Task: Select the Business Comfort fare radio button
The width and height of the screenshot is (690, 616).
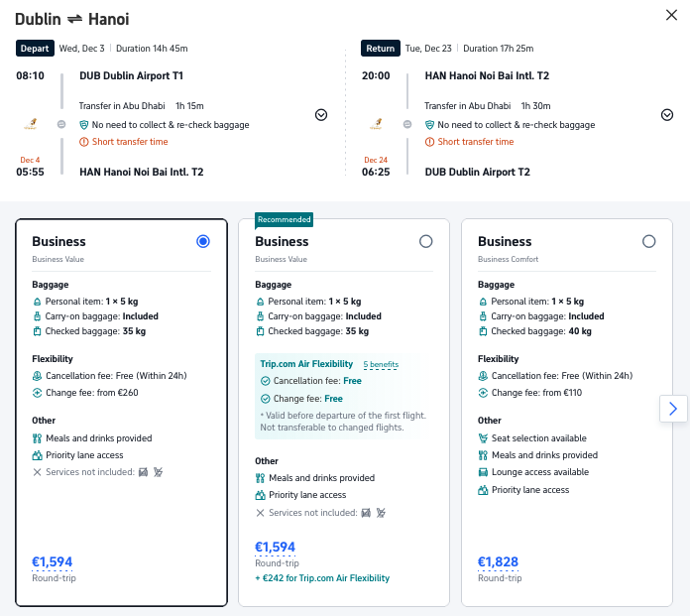Action: click(x=649, y=241)
